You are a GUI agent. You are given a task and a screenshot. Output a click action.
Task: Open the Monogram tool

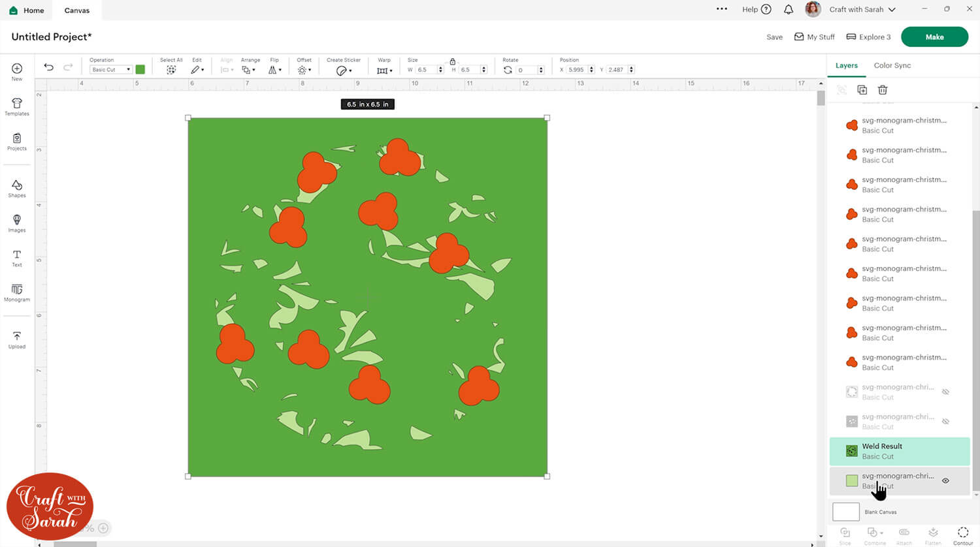pos(17,292)
